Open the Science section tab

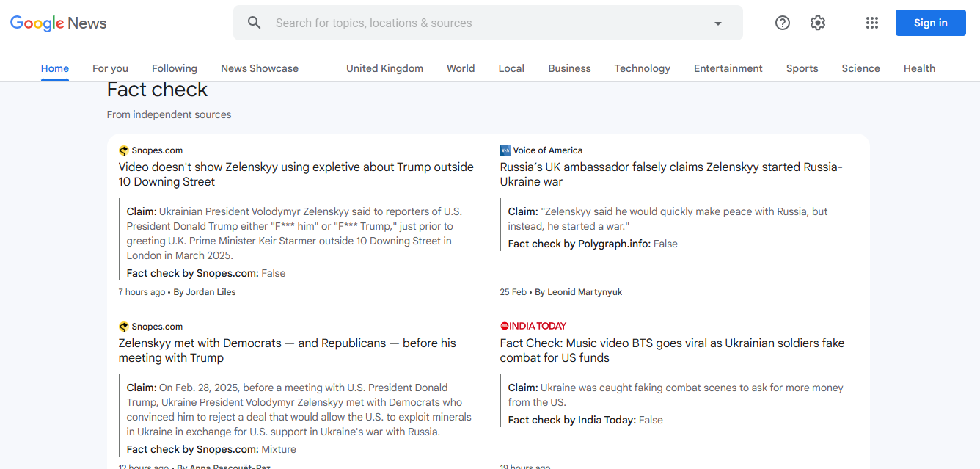coord(860,68)
